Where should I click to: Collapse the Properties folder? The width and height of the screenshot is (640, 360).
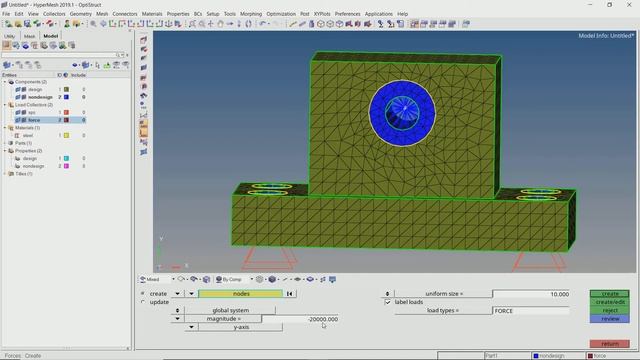5,151
